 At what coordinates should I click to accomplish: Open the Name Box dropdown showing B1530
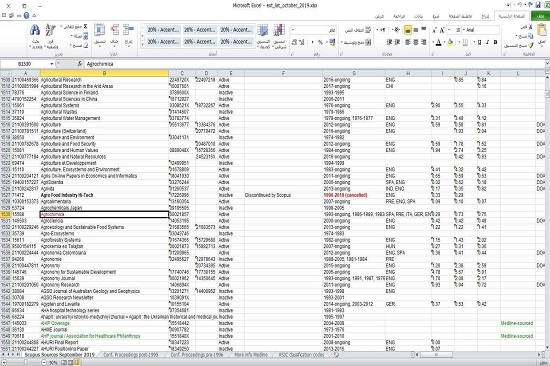[52, 64]
